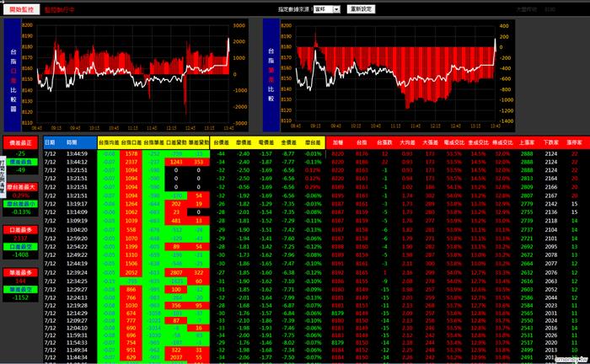Select the row with time 13:44:12

[x=316, y=162]
